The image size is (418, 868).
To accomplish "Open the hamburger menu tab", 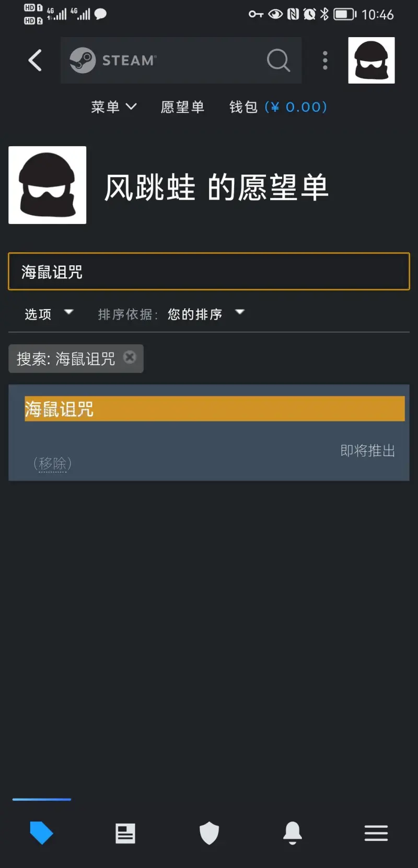I will [x=376, y=833].
